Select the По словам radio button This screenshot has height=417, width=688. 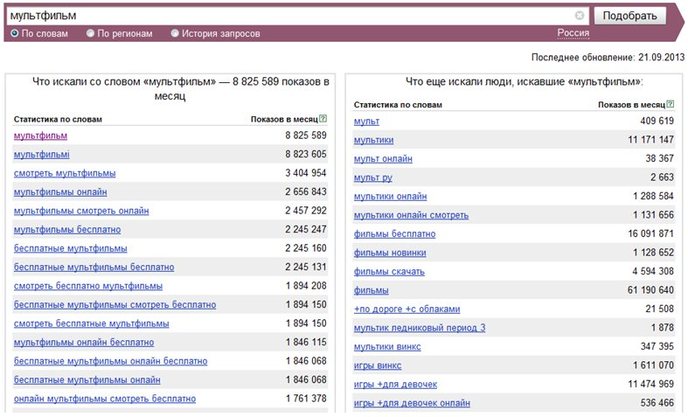14,33
